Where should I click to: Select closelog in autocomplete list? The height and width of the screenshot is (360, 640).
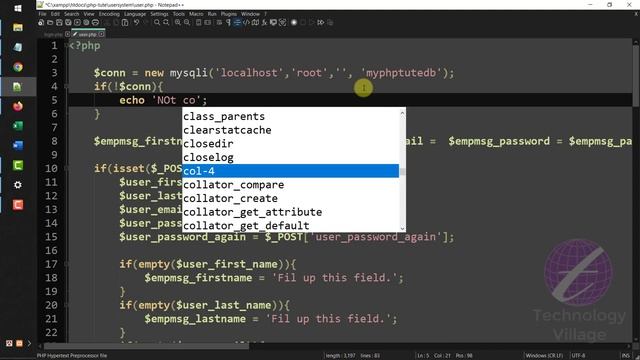[291, 157]
